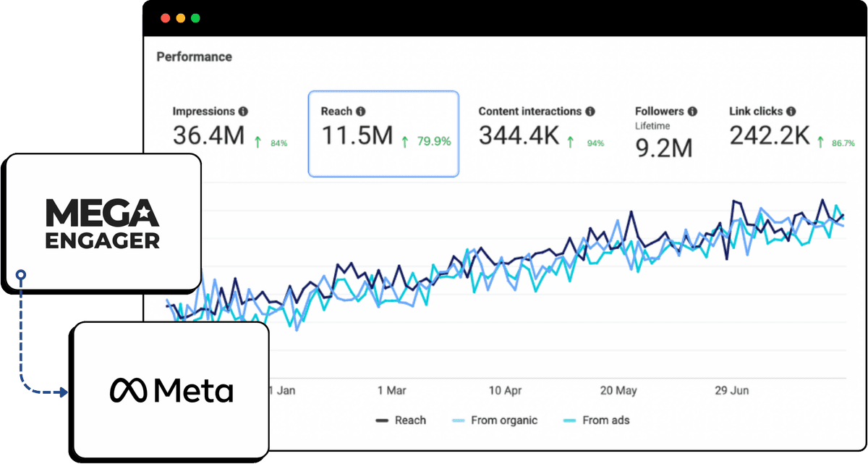Click the 9.2M followers value

coord(663,147)
